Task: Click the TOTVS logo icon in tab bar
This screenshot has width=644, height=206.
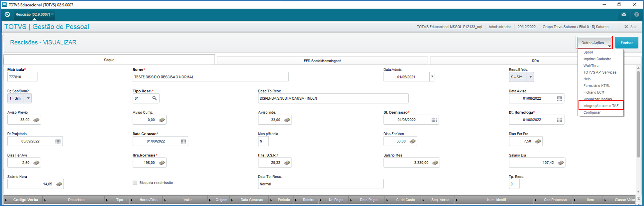Action: pyautogui.click(x=7, y=14)
